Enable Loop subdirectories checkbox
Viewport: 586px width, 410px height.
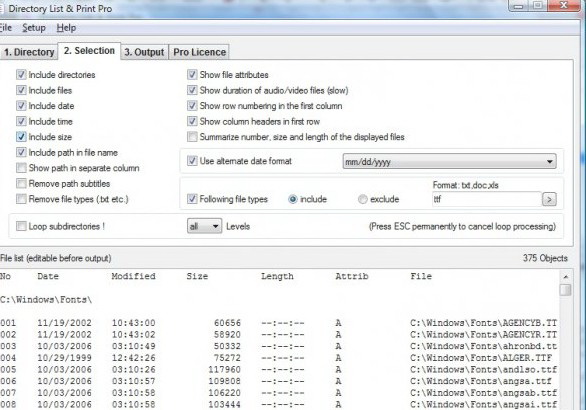coord(21,226)
